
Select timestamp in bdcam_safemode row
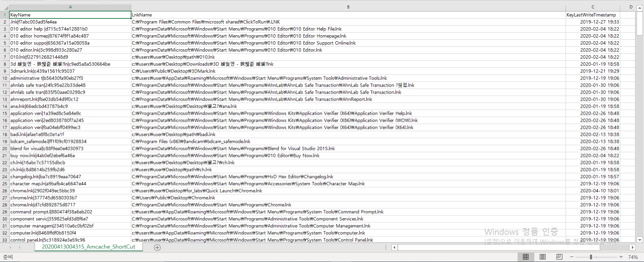[593, 142]
